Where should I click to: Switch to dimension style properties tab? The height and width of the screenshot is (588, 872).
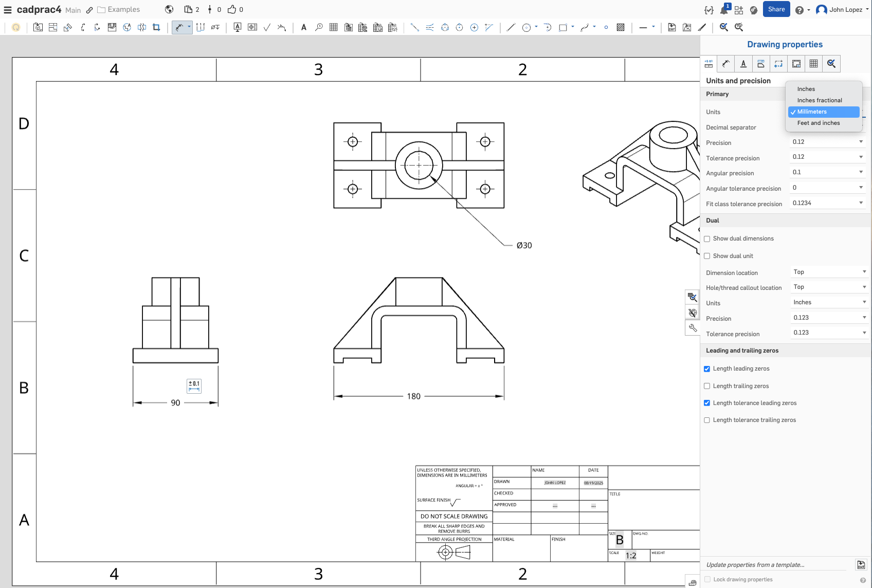point(726,64)
